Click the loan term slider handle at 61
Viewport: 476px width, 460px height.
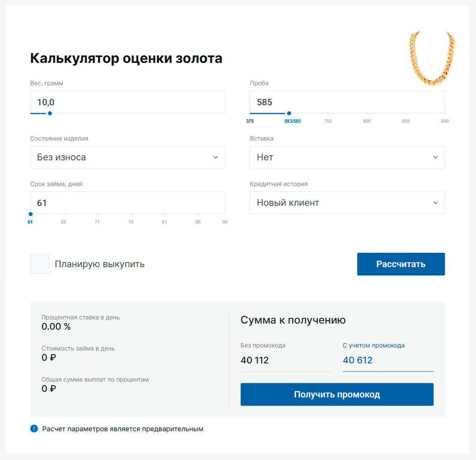31,214
